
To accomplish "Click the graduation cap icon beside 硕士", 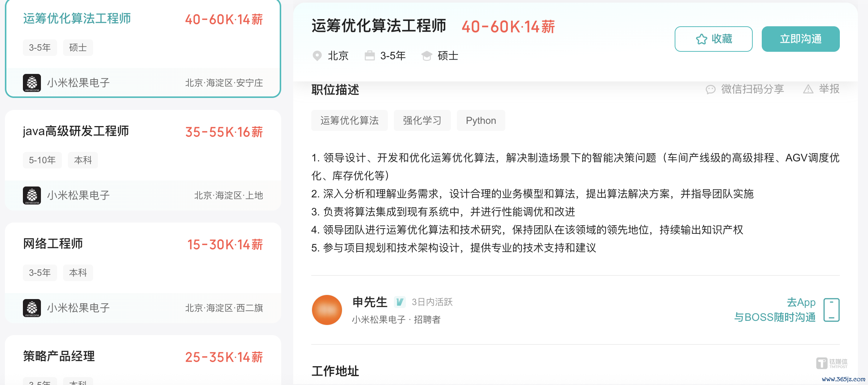I will (426, 56).
